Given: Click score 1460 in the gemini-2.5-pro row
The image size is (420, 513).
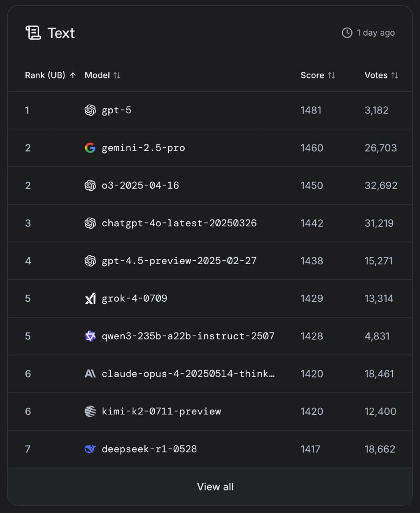Looking at the screenshot, I should (x=312, y=148).
